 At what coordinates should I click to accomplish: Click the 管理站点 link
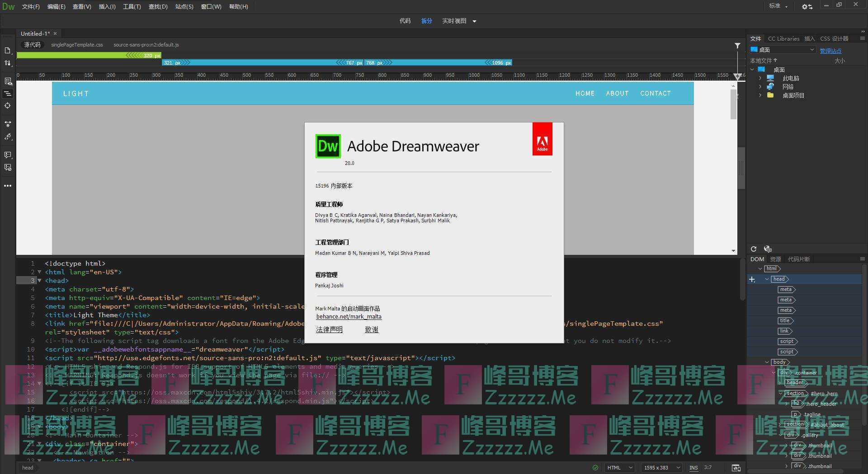tap(830, 51)
